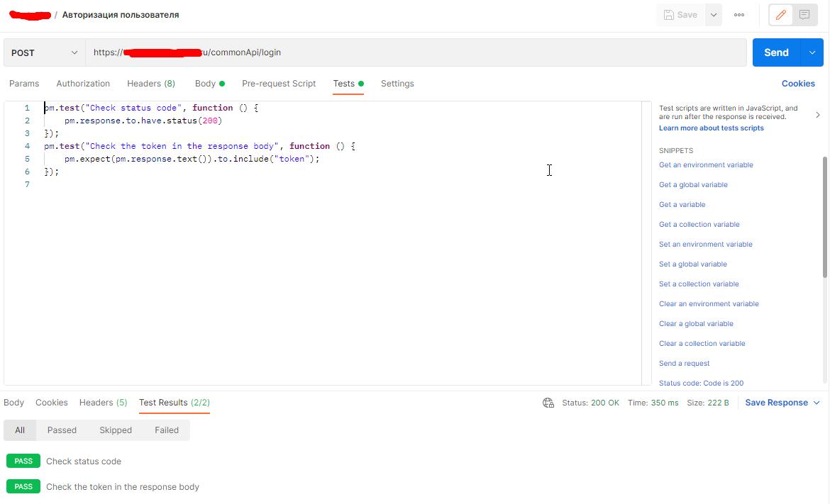This screenshot has width=830, height=504.
Task: Click the network icon beside Status 200 OK
Action: click(x=548, y=402)
